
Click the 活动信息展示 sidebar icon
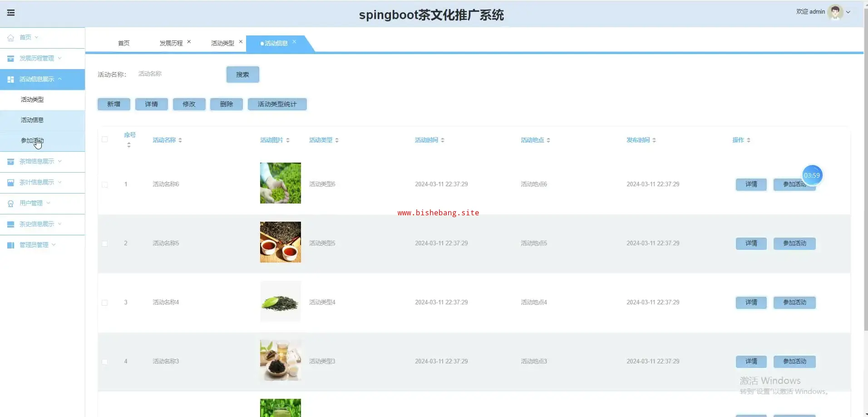point(10,79)
